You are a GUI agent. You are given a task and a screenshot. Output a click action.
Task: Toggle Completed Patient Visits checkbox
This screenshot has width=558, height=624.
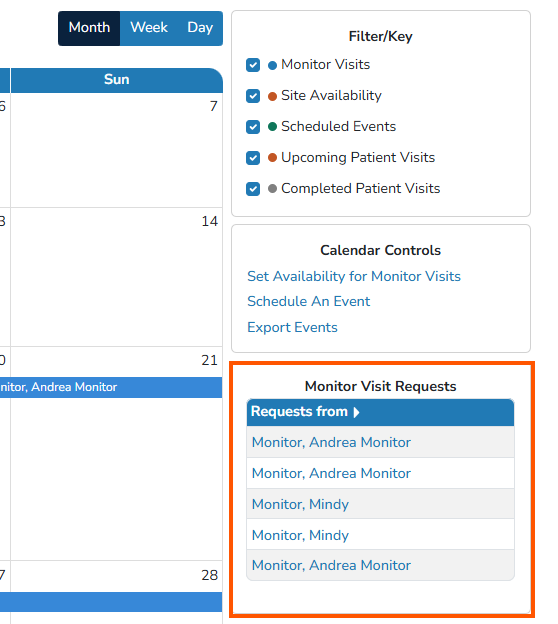[253, 189]
